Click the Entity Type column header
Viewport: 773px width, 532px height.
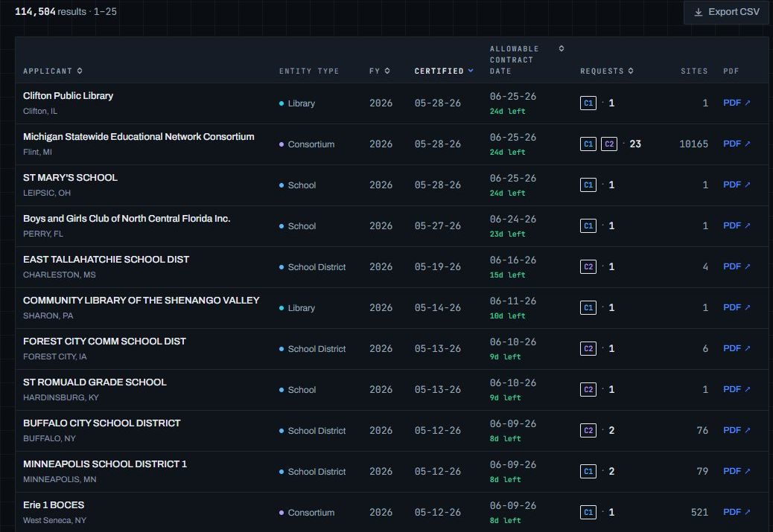[x=309, y=71]
